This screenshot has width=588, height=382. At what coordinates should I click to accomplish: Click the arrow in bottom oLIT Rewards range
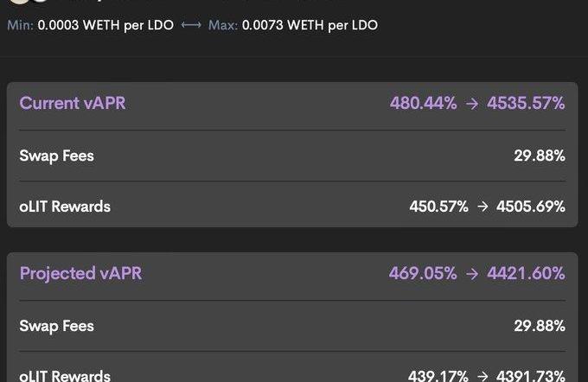coord(483,376)
